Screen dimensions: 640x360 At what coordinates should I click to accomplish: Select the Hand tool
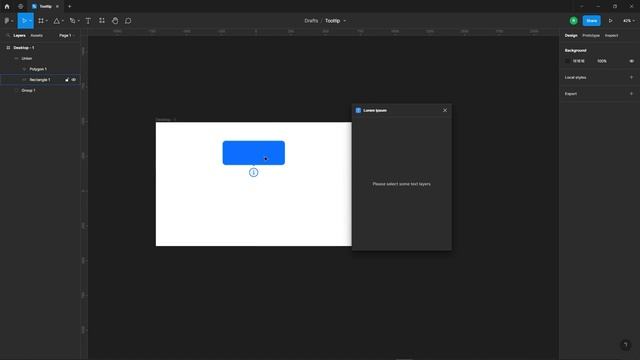click(115, 20)
